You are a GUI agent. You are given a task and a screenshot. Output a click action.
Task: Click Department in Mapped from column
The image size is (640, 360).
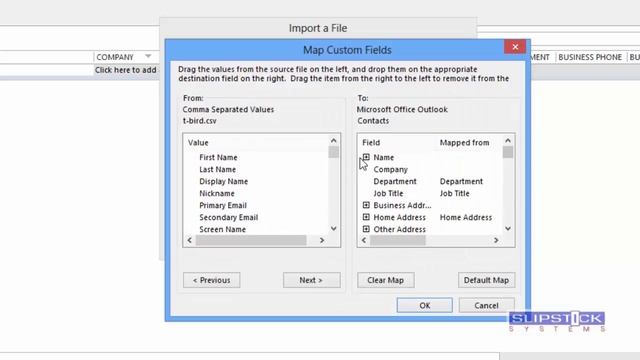461,181
